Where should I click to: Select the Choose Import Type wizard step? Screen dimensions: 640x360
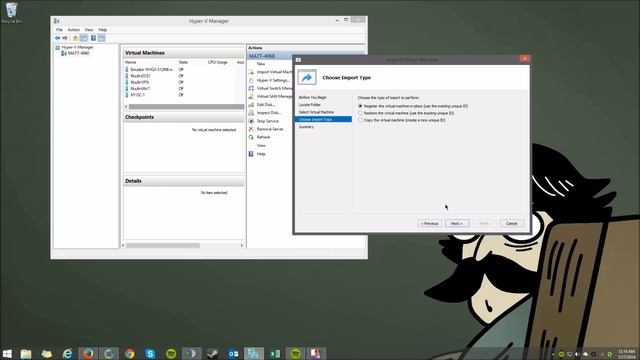(x=323, y=119)
